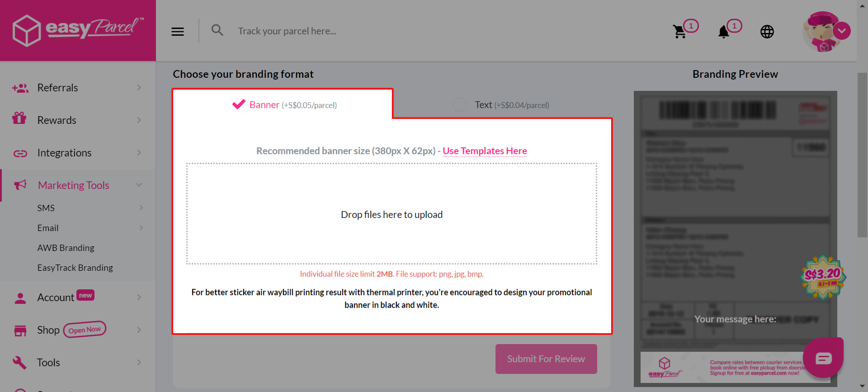Focus the Track your parcel field
This screenshot has width=868, height=392.
click(x=287, y=31)
